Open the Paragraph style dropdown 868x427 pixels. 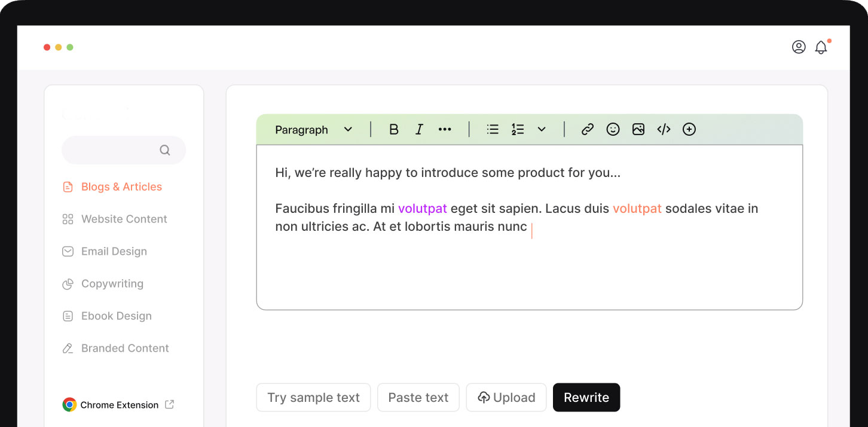[313, 130]
